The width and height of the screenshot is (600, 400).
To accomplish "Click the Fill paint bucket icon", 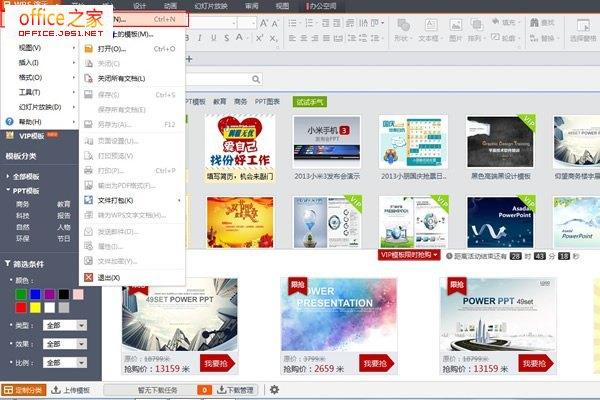I will (x=496, y=21).
